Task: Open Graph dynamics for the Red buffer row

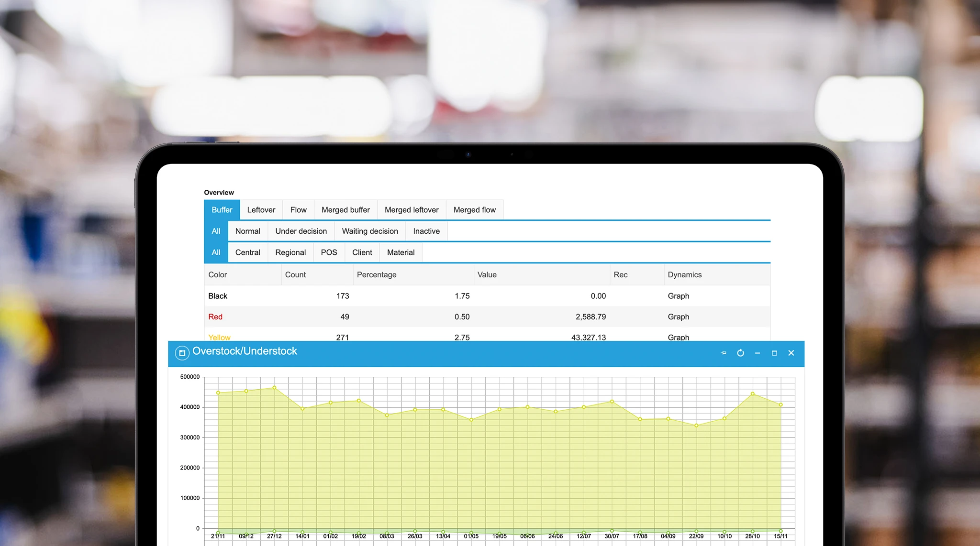Action: (678, 317)
